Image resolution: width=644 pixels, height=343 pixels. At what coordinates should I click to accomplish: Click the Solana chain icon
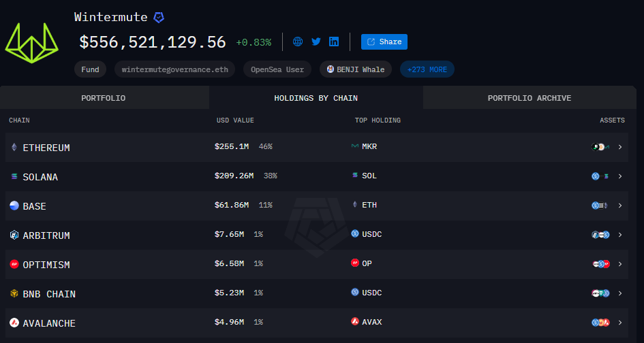(14, 176)
